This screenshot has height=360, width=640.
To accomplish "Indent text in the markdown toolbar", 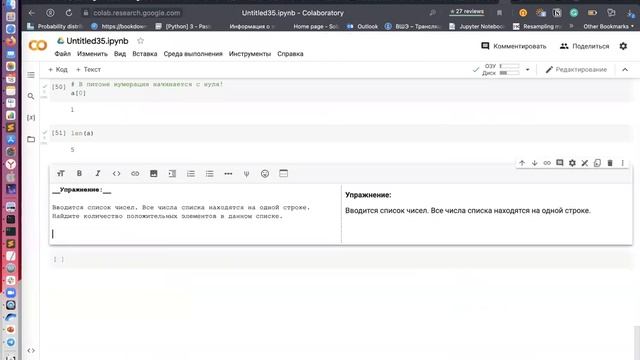I will 172,173.
